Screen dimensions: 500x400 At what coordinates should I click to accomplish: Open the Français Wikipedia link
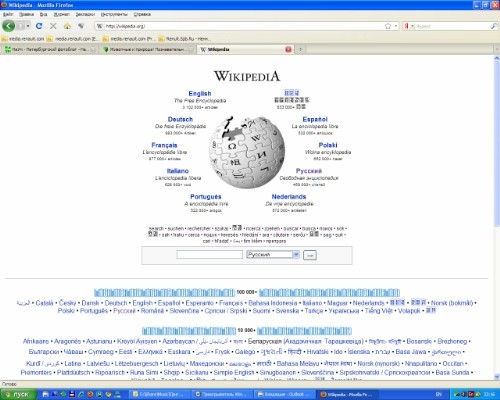coord(164,145)
